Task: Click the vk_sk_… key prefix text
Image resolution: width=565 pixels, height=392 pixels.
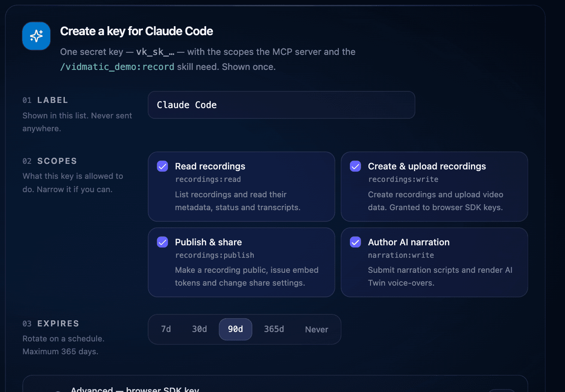Action: tap(155, 52)
